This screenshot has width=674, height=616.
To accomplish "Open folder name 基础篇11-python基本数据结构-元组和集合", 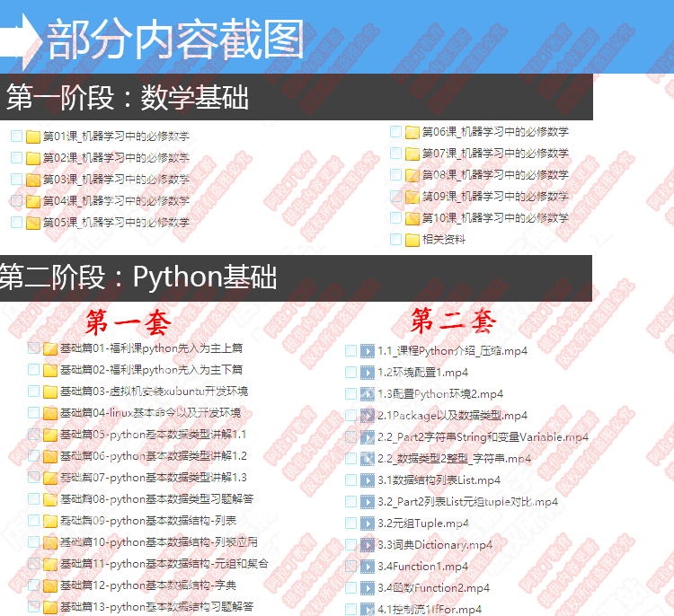I will coord(164,564).
